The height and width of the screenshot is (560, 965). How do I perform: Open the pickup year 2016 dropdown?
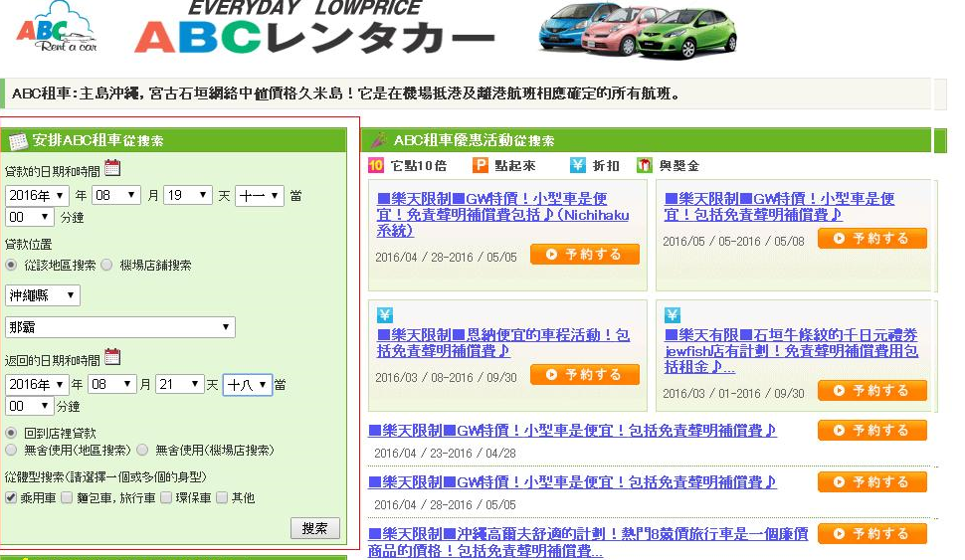pyautogui.click(x=36, y=196)
